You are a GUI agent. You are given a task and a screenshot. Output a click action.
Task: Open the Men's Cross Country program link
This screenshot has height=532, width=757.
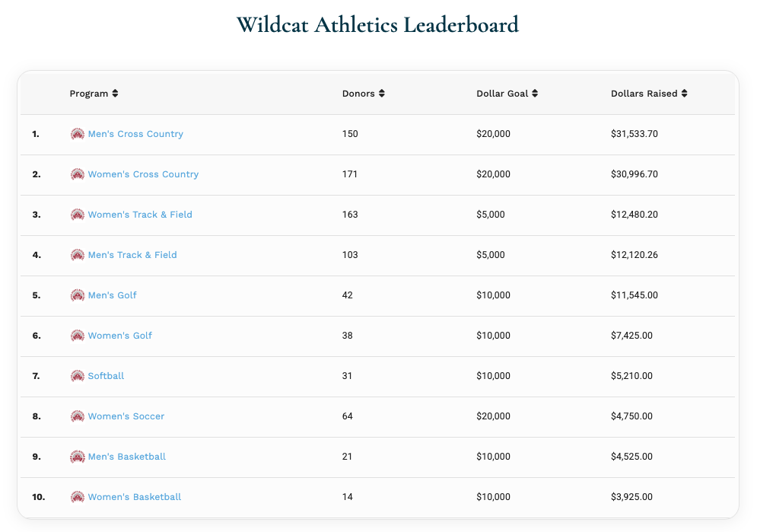[135, 134]
